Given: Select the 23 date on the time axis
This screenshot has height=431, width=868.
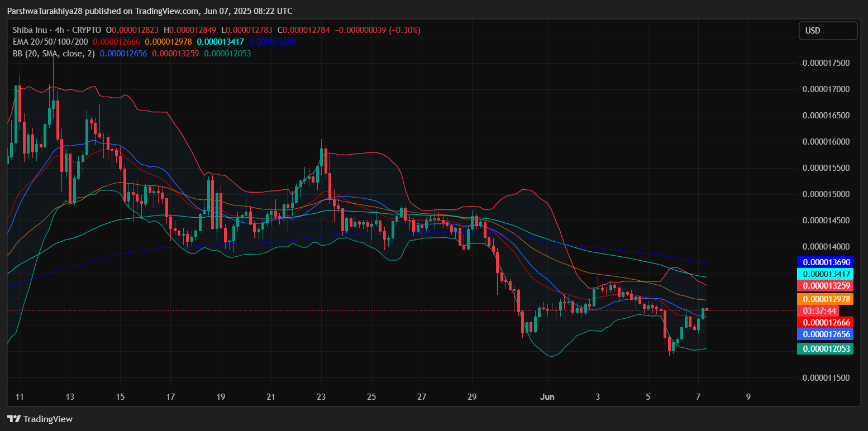Looking at the screenshot, I should point(321,397).
